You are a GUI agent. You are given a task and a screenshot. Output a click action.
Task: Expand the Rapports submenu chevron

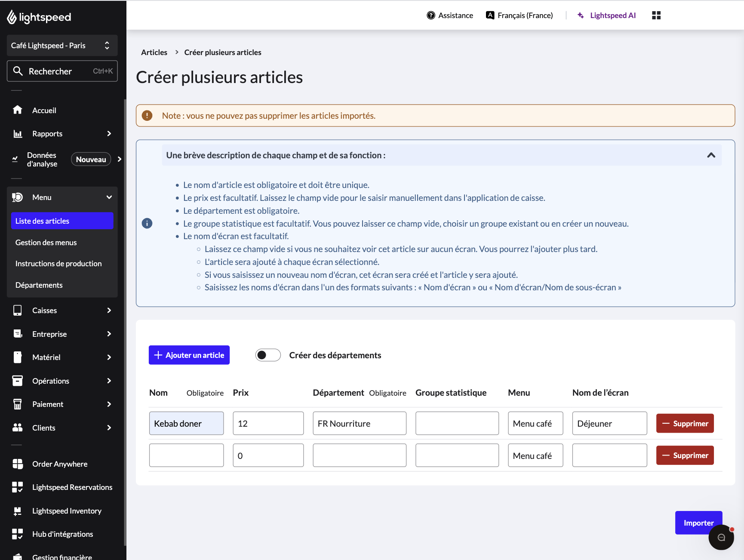click(x=109, y=134)
